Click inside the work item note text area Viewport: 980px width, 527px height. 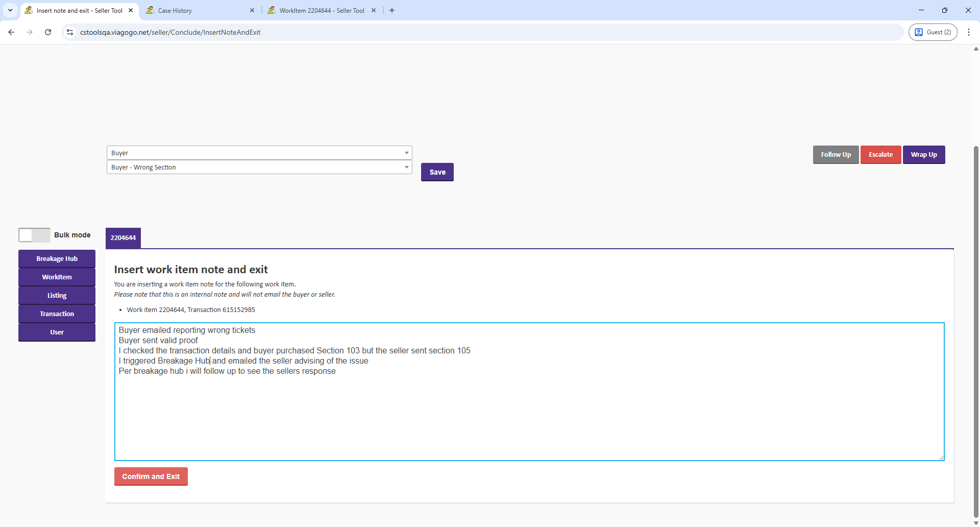pyautogui.click(x=529, y=414)
